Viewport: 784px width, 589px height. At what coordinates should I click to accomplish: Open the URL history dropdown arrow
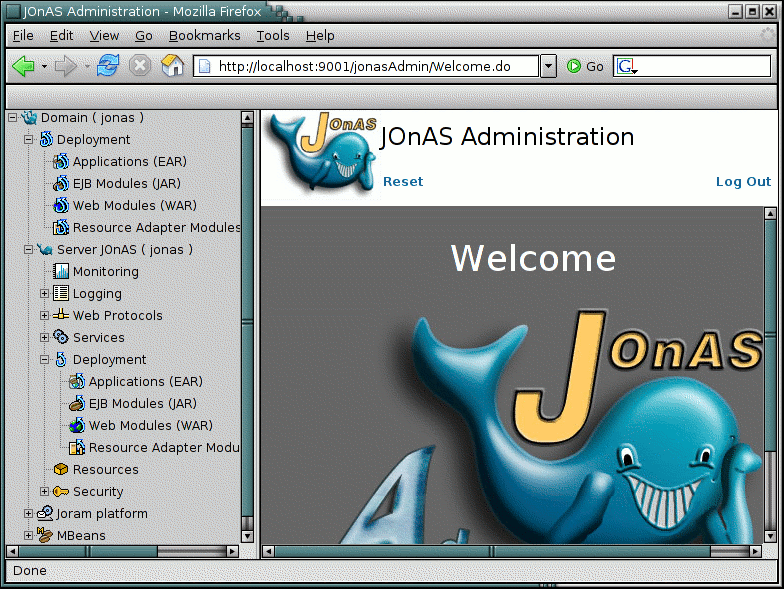pyautogui.click(x=548, y=66)
